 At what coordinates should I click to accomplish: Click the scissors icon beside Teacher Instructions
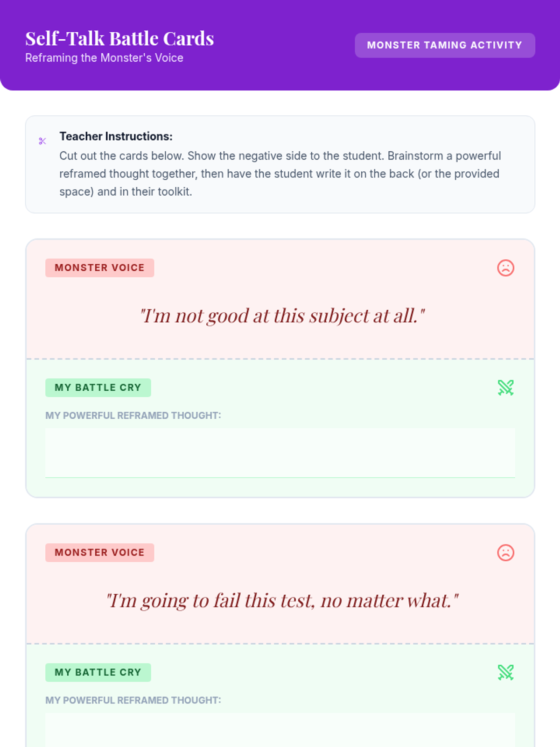(x=42, y=141)
